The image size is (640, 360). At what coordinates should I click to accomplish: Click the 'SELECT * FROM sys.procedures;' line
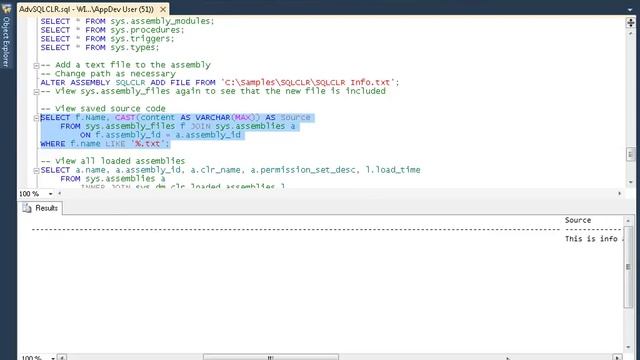coord(112,30)
